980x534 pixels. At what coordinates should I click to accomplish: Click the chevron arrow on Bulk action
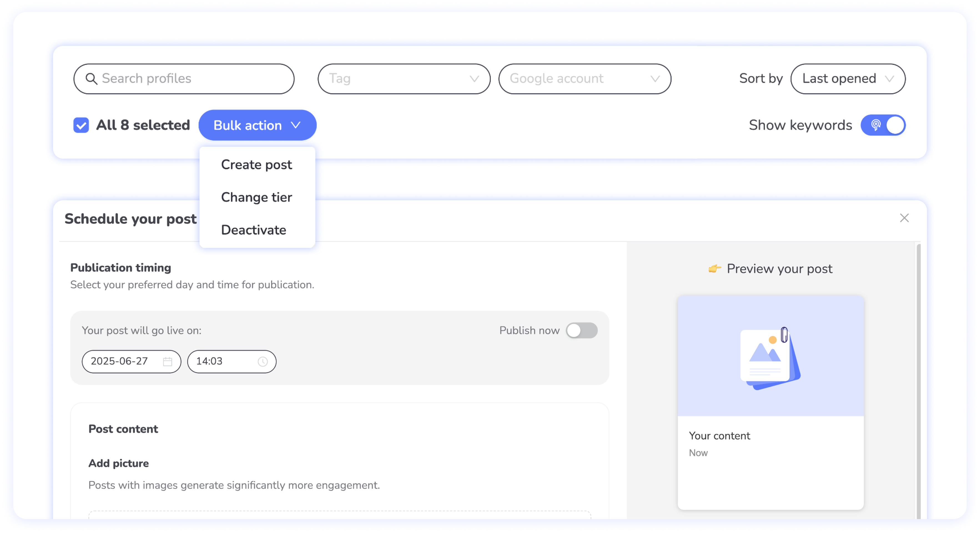[x=296, y=125]
